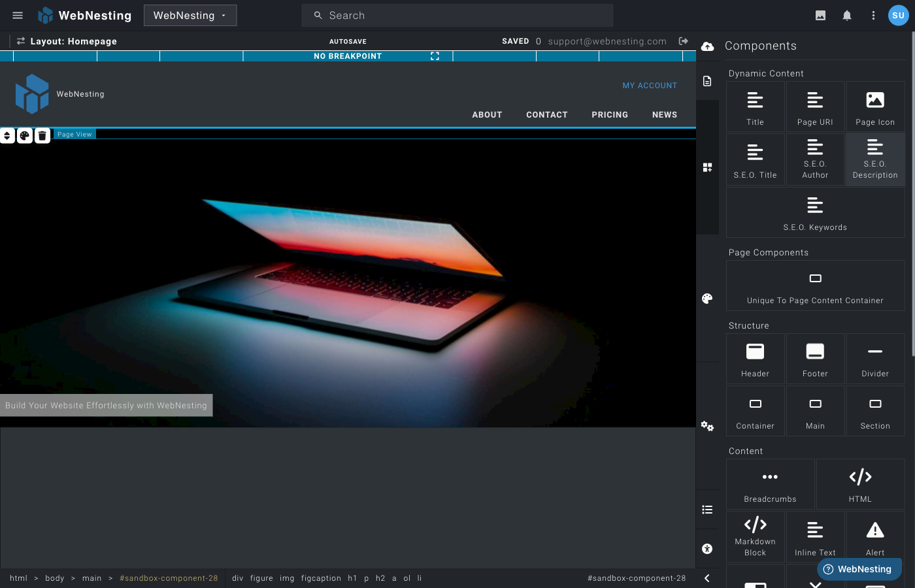Click the page document icon in the right sidebar
915x588 pixels.
(x=708, y=80)
